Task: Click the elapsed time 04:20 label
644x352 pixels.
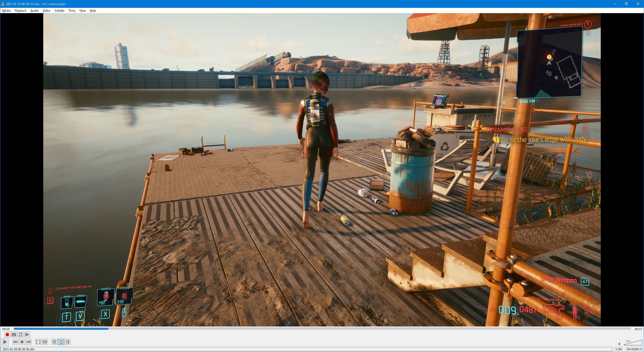Action: tap(6, 329)
